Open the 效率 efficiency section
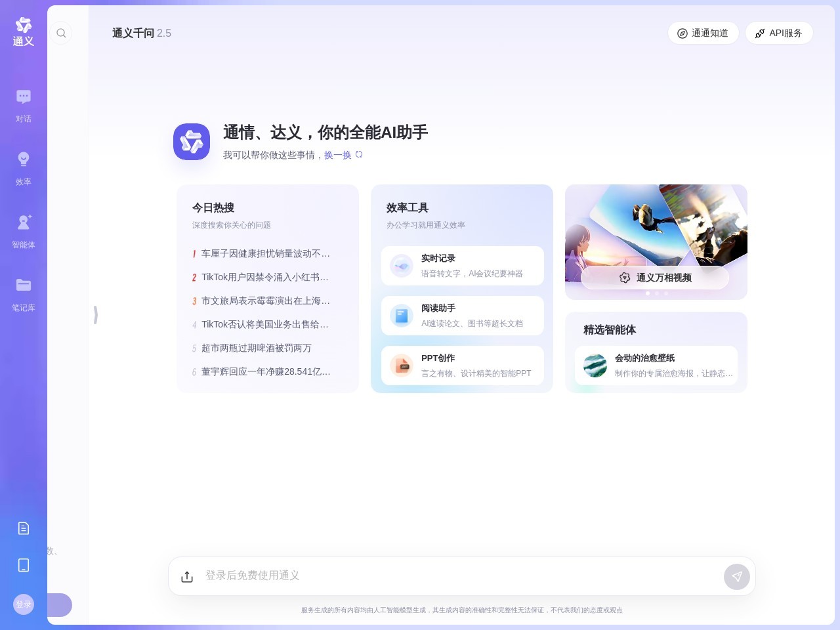 click(24, 169)
